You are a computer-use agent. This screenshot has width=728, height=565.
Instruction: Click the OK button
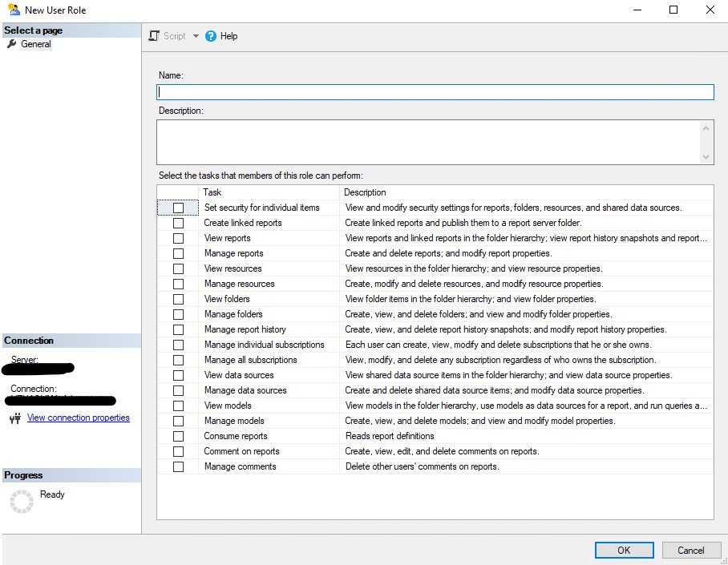pos(624,550)
